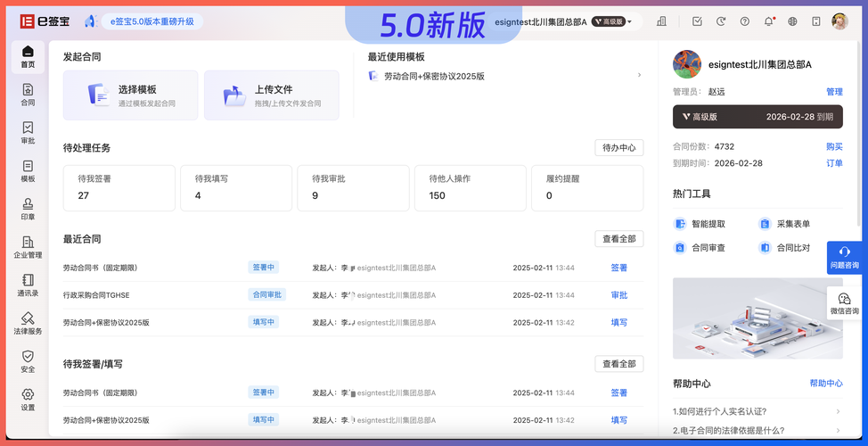The width and height of the screenshot is (868, 446).
Task: Click the 合同审批 status tag
Action: pyautogui.click(x=266, y=294)
